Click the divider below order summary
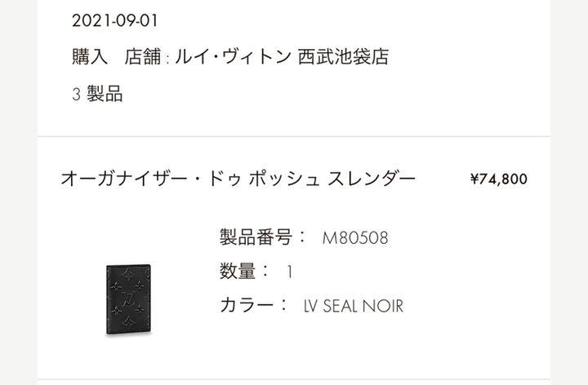588x385 pixels. 294,136
